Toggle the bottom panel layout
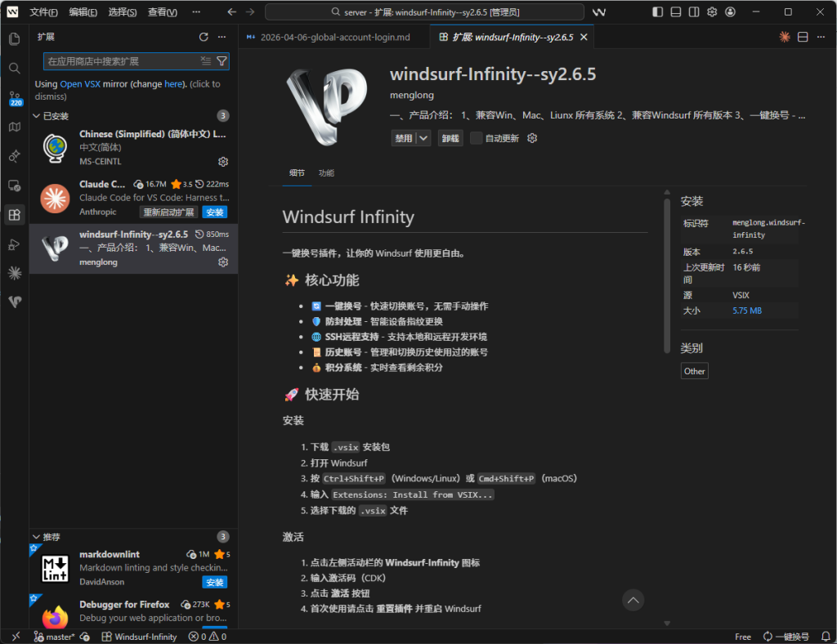This screenshot has width=837, height=644. 676,11
